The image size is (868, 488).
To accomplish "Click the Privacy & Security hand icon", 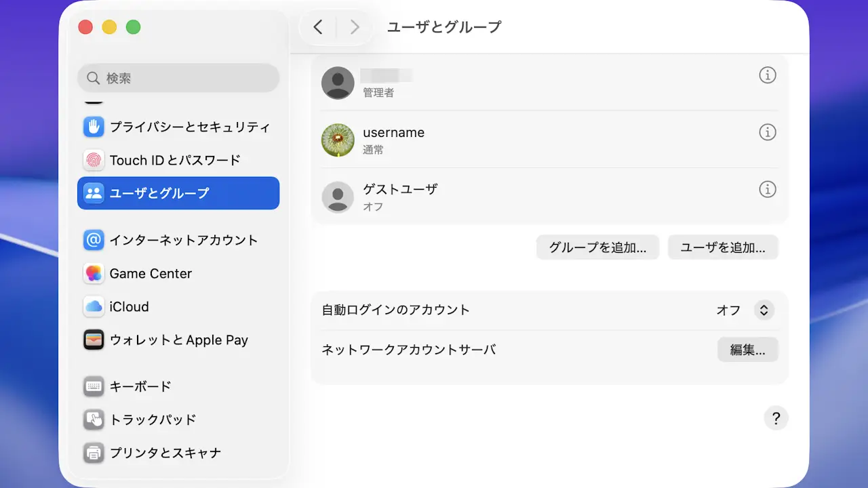I will tap(94, 127).
